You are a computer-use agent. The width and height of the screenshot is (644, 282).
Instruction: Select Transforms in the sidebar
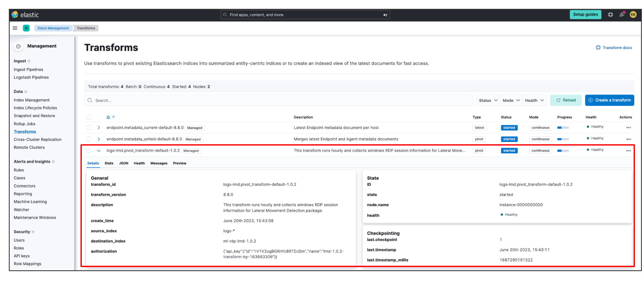coord(25,132)
